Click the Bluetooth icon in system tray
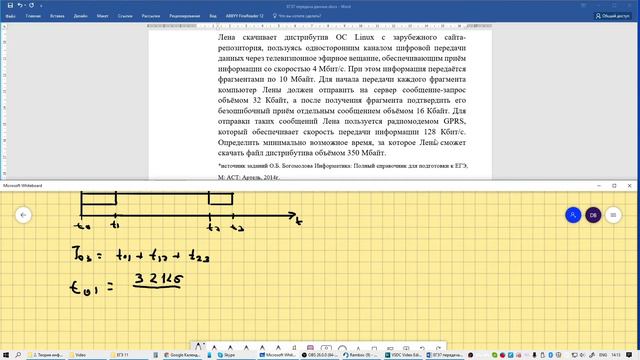This screenshot has width=640, height=360. click(x=550, y=355)
